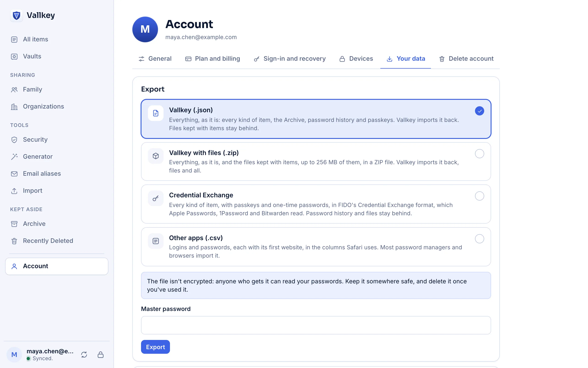Select the Vallkey (.json) radio button
Screen dimensions: 588x368
(x=479, y=111)
